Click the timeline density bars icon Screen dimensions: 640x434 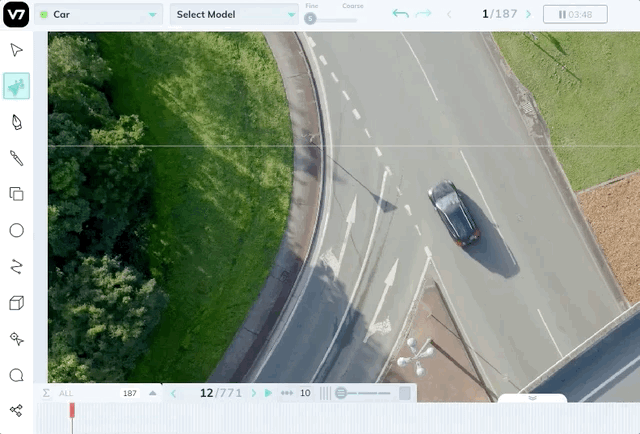(325, 393)
